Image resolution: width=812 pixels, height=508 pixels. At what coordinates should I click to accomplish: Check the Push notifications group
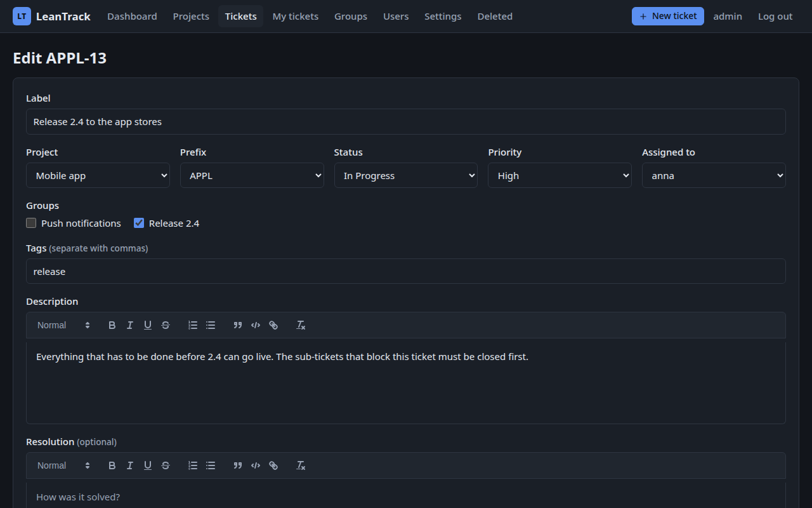[x=31, y=223]
